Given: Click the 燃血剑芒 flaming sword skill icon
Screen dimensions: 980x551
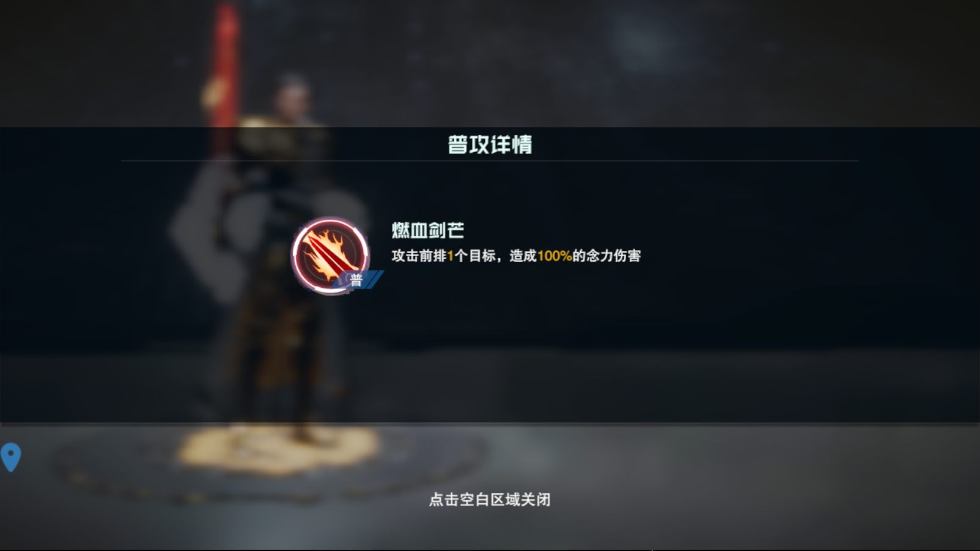Looking at the screenshot, I should tap(331, 255).
